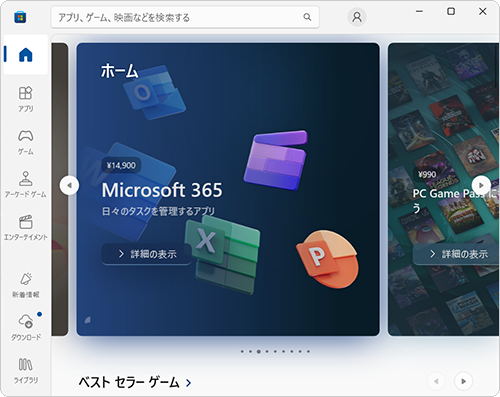
Task: Minimize the Microsoft Store window
Action: (419, 11)
